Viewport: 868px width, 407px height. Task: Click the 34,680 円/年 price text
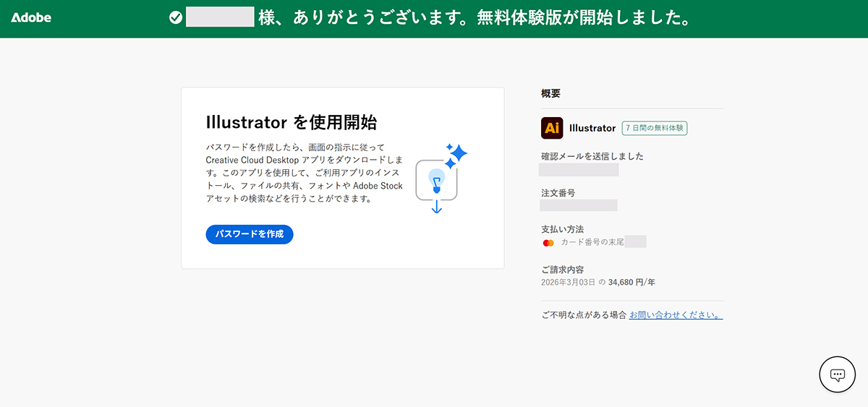click(631, 283)
